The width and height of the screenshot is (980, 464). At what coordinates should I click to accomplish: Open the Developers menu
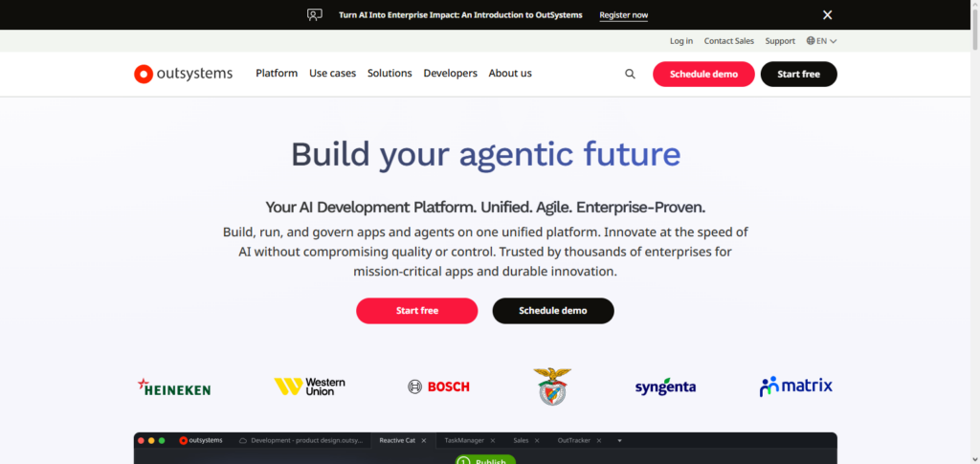click(450, 73)
